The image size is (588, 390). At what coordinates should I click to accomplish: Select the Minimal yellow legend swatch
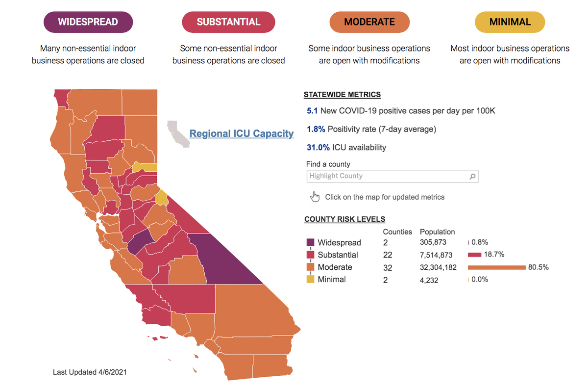coord(310,280)
